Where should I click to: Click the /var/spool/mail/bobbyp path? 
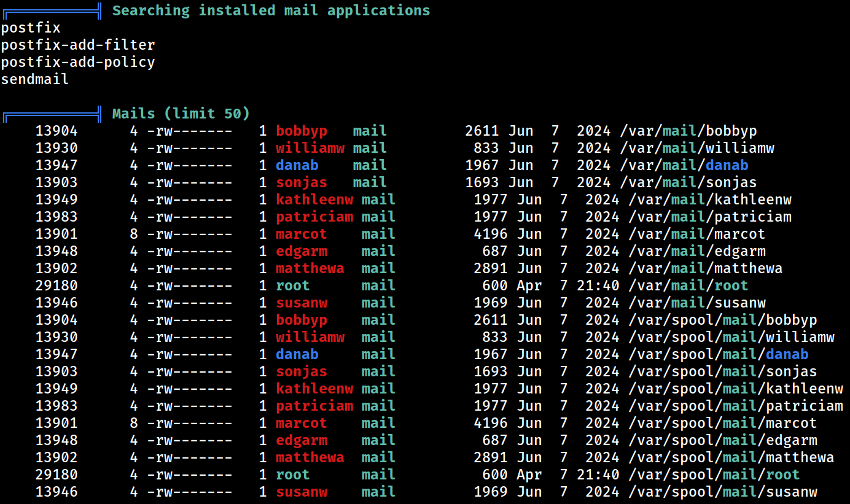[x=723, y=320]
